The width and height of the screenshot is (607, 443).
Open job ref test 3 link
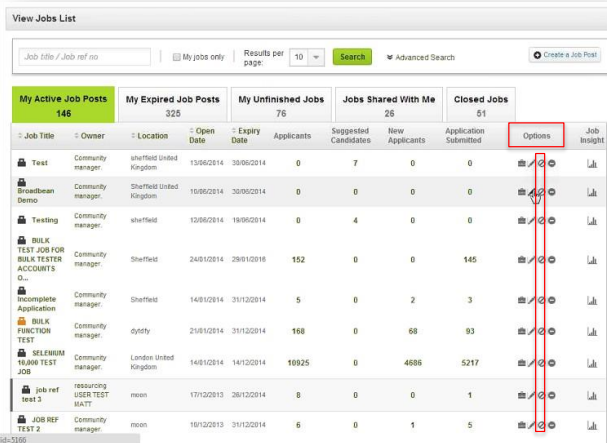40,395
